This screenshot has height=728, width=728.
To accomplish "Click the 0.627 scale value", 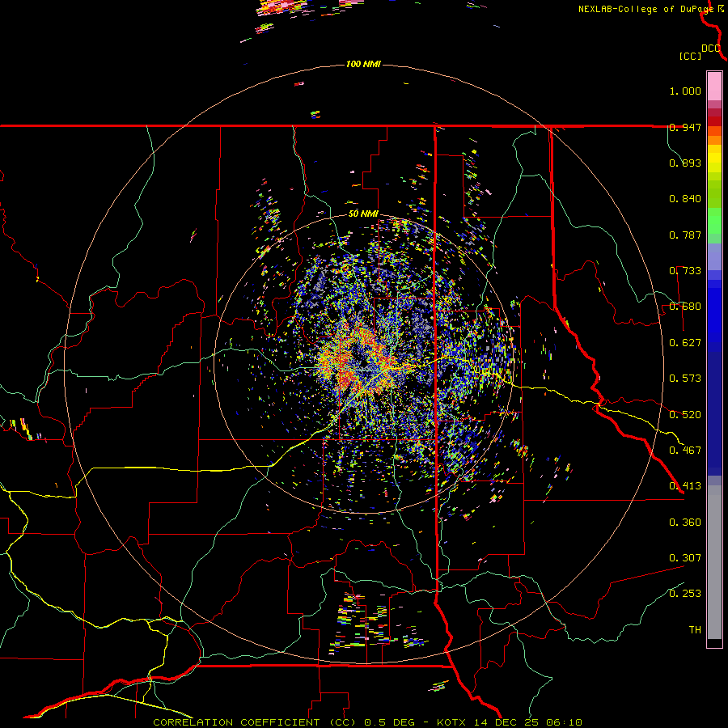I will click(x=685, y=343).
